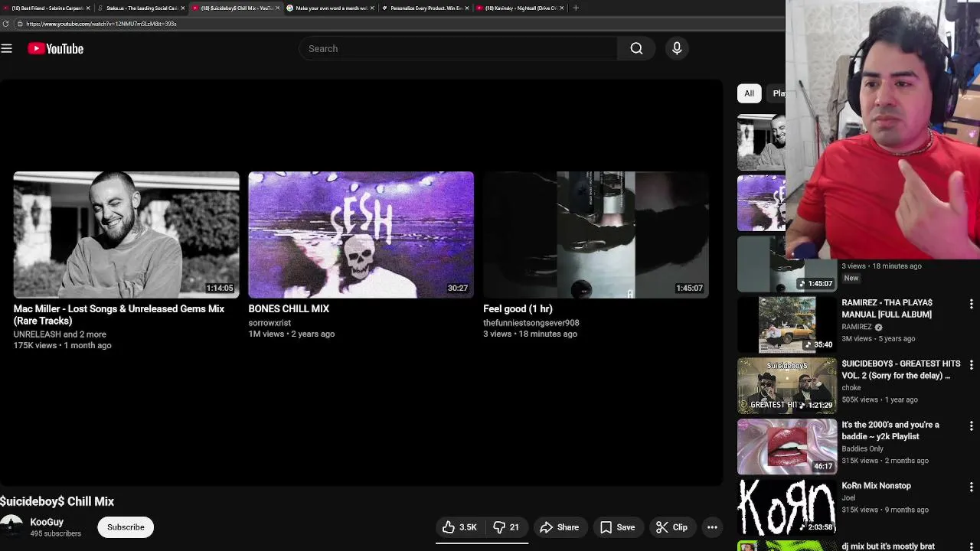Open UNRELEASH and 2 more channel text

(60, 334)
